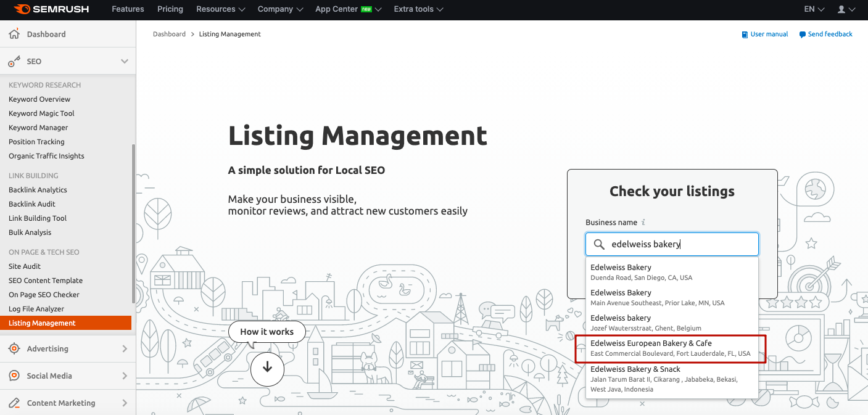Click Send feedback link
The width and height of the screenshot is (868, 415).
point(830,35)
